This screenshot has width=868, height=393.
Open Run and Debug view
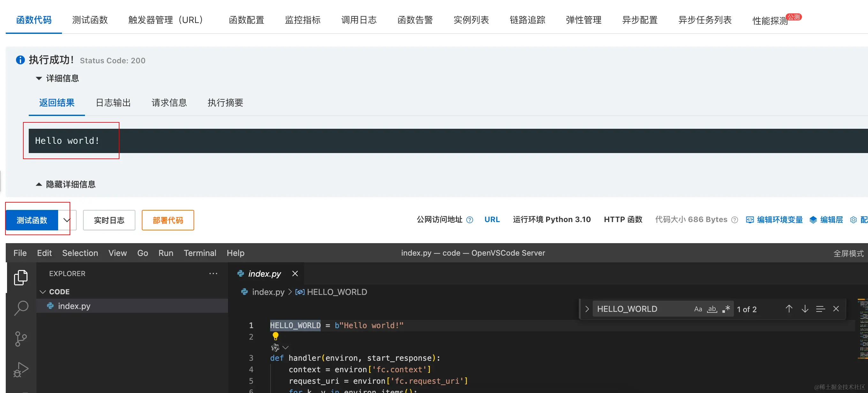coord(20,370)
